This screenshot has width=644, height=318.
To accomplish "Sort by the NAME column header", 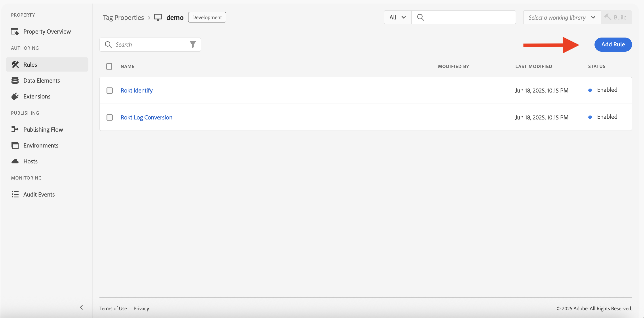I will [x=128, y=66].
